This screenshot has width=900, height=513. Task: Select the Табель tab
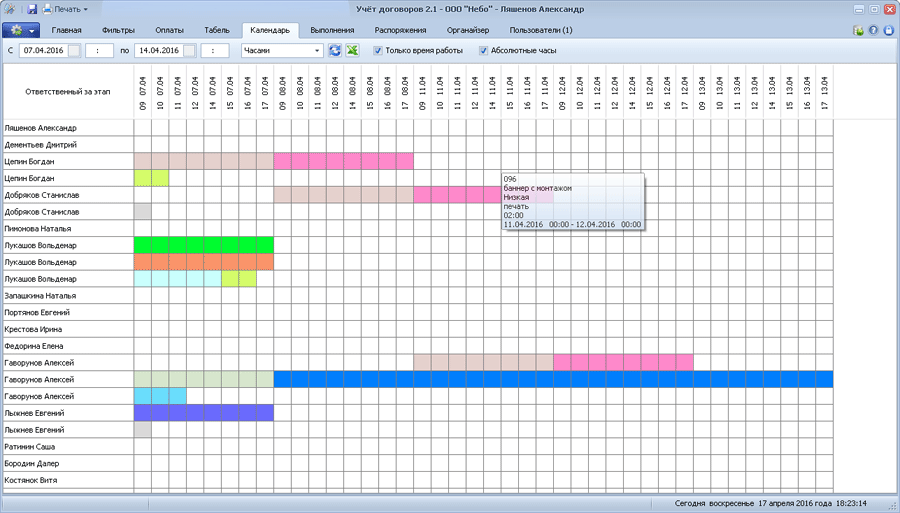217,30
